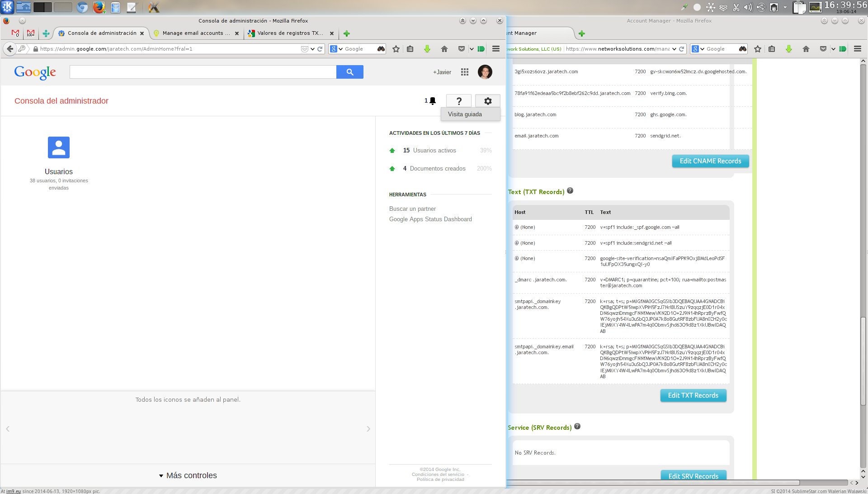Switch to the Valores de registros TX tab
The image size is (868, 494).
coord(290,33)
